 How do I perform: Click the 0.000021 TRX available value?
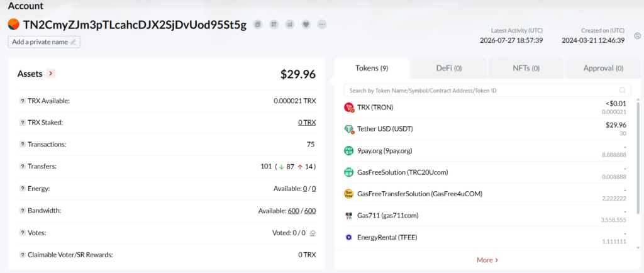tap(295, 101)
